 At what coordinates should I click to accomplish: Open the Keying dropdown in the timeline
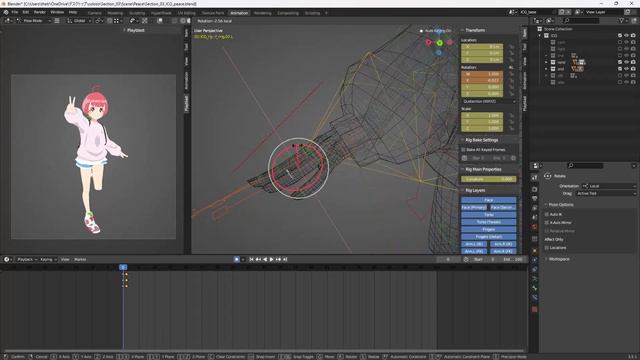(48, 260)
